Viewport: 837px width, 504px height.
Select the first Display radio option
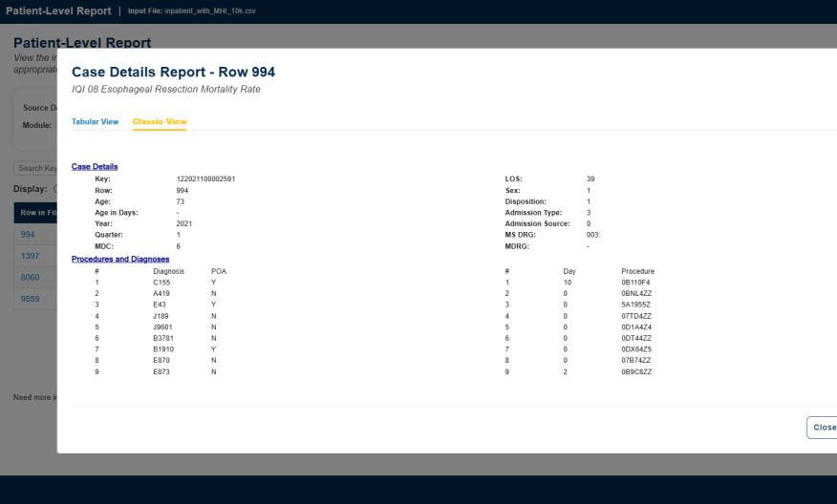click(55, 189)
